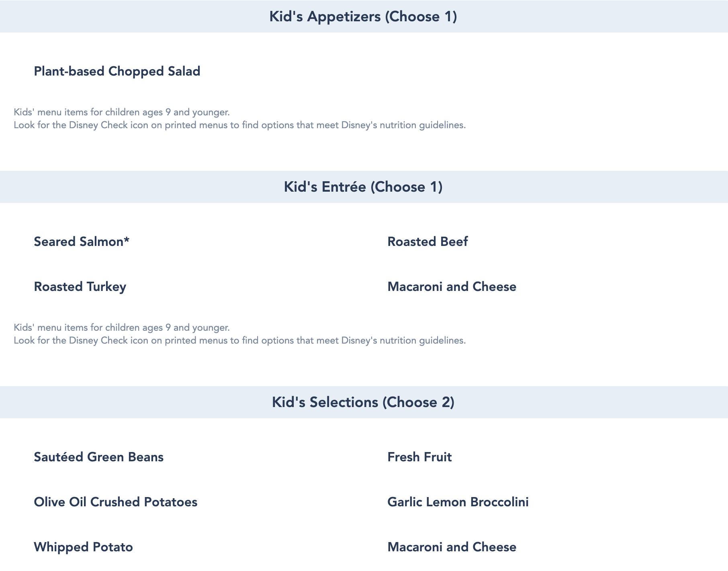Select Plant-based Chopped Salad appetizer
728x571 pixels.
pos(117,71)
